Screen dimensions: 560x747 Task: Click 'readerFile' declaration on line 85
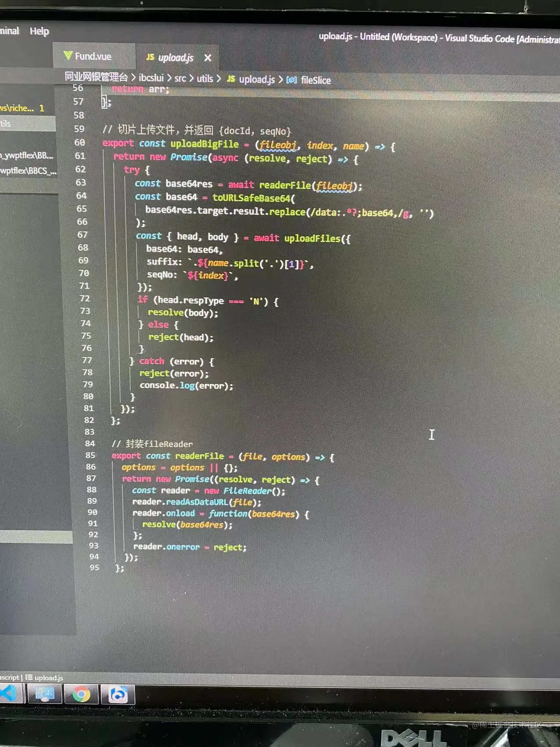tap(199, 456)
